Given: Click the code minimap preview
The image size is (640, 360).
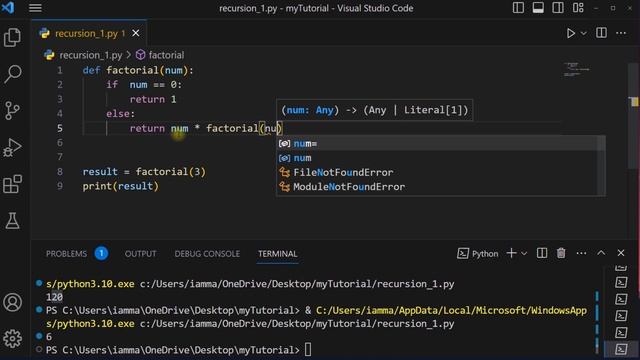Looking at the screenshot, I should (576, 70).
